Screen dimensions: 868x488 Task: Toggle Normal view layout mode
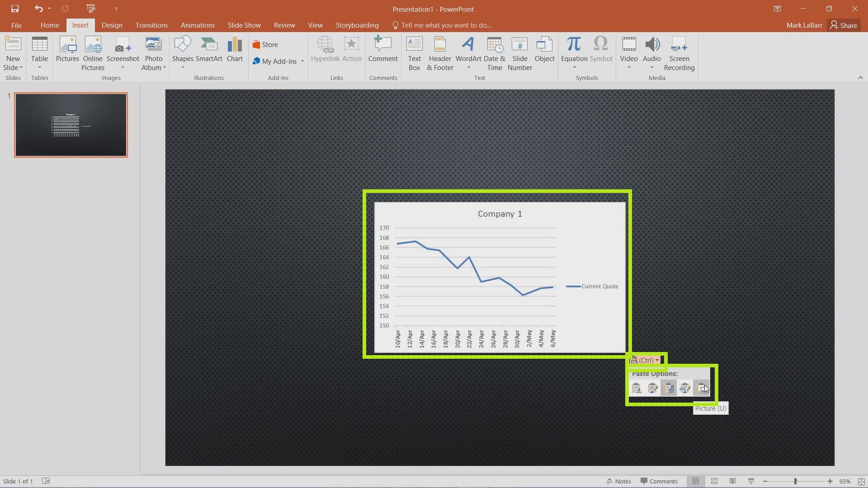tap(696, 481)
